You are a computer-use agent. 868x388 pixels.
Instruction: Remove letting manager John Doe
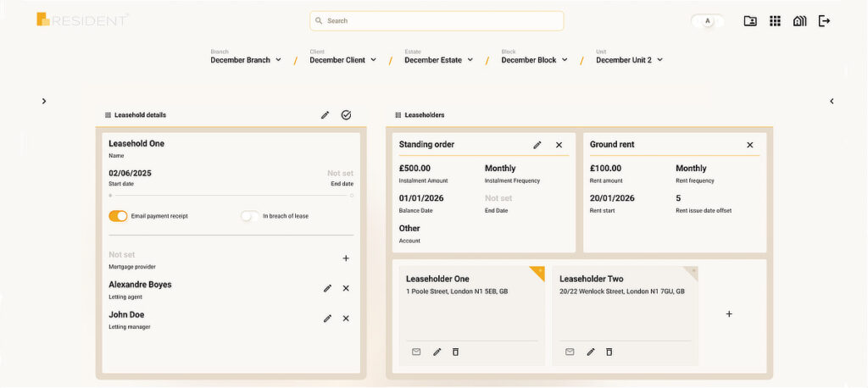tap(346, 319)
